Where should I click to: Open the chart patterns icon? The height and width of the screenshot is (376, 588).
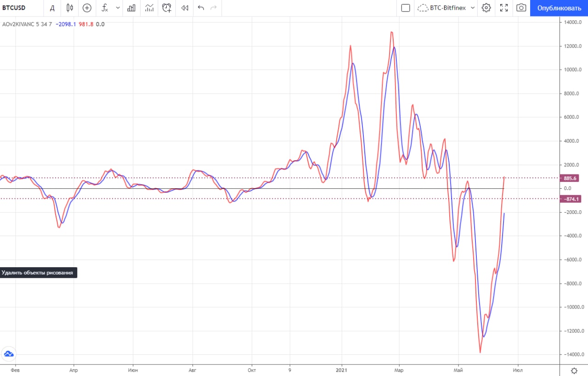[x=149, y=8]
